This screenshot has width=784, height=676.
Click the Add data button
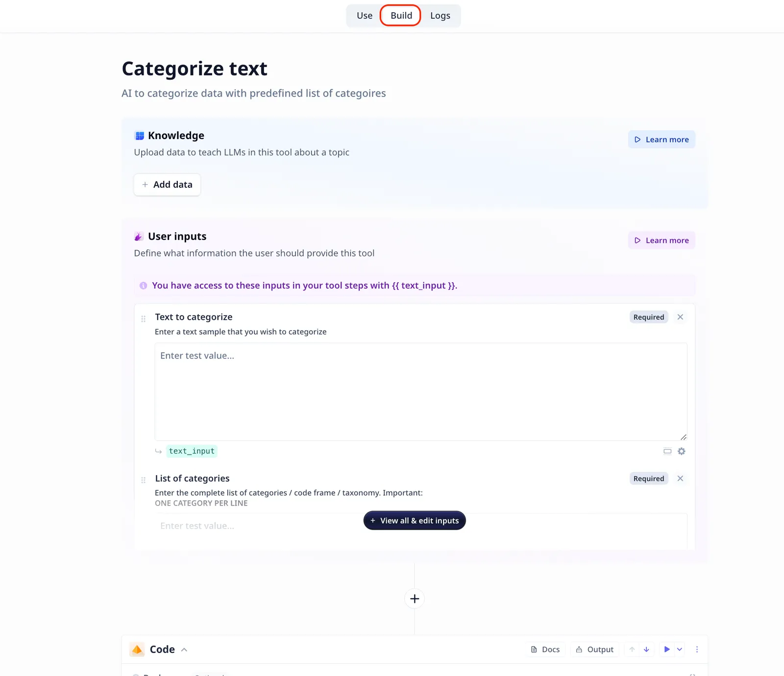click(167, 185)
